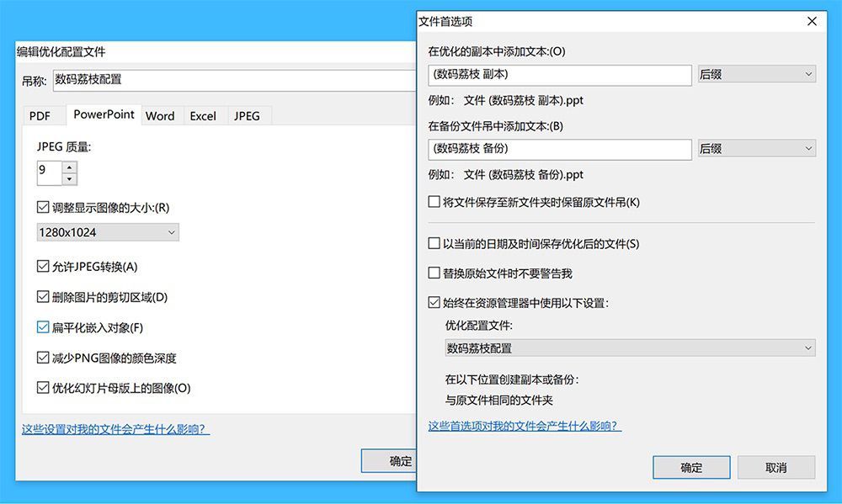Open the 后缀 dropdown for backup text
This screenshot has width=842, height=504.
pyautogui.click(x=757, y=149)
